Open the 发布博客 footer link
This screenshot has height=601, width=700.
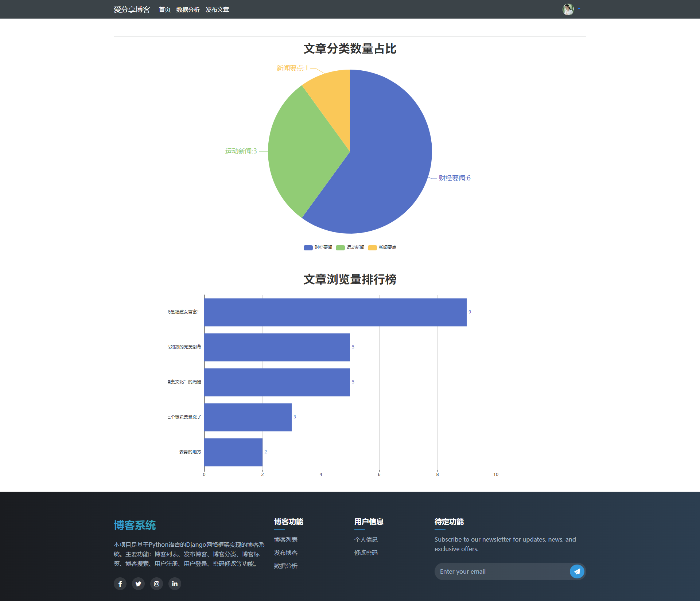(285, 553)
